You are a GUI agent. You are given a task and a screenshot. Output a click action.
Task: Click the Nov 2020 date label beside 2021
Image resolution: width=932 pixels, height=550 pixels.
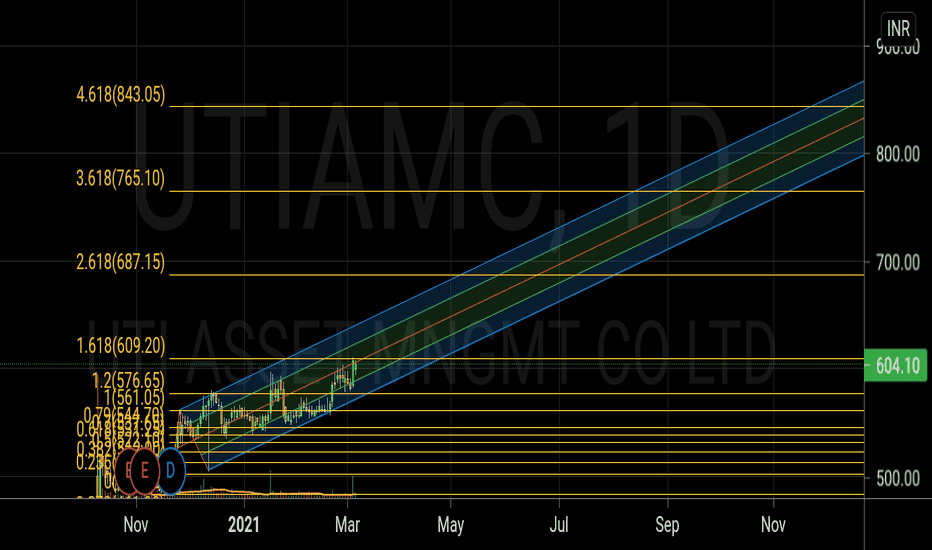[x=136, y=524]
